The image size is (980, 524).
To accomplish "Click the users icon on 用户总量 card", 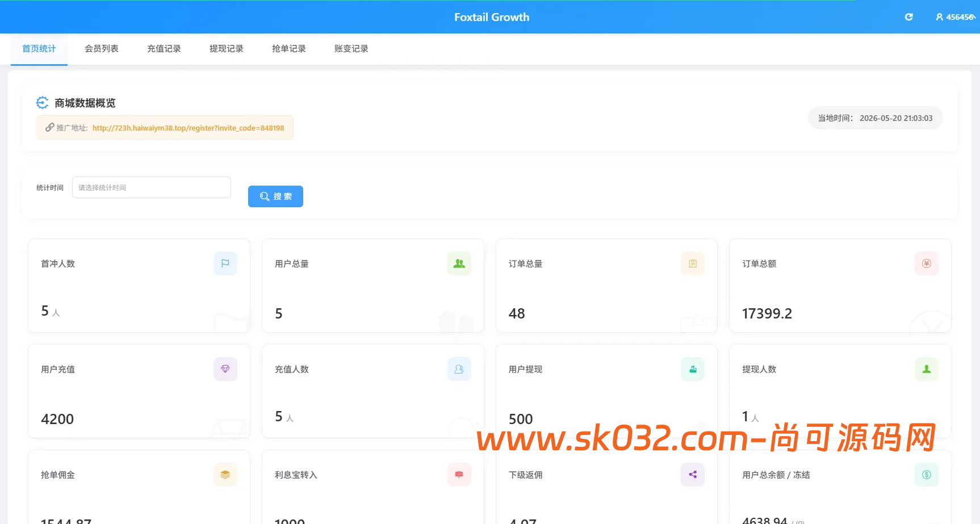I will 459,263.
